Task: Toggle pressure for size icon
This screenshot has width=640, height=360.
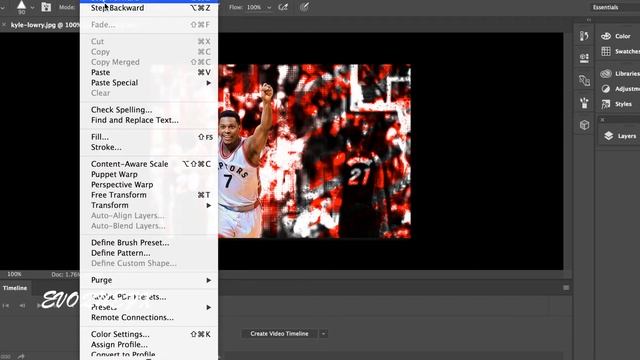Action: click(304, 7)
